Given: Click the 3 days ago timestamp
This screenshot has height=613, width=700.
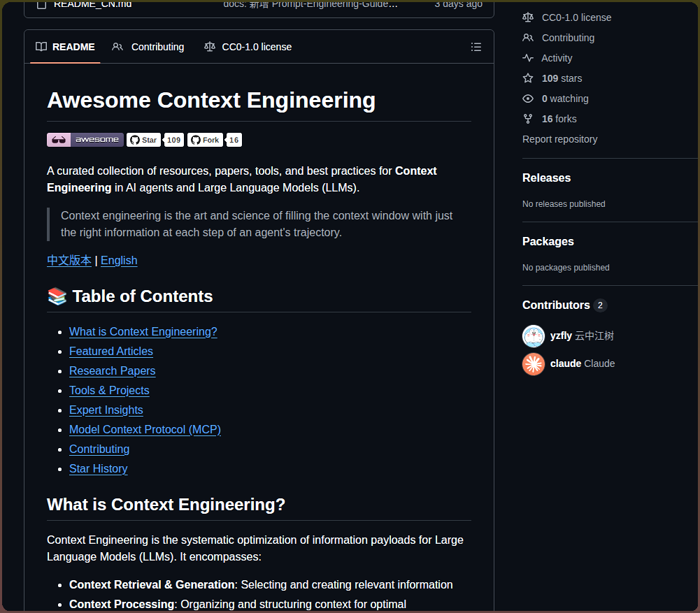Looking at the screenshot, I should pos(458,4).
